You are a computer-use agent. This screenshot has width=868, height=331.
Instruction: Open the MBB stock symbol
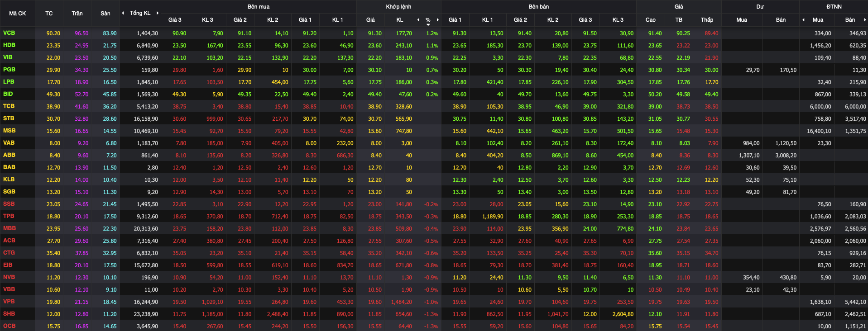coord(10,228)
